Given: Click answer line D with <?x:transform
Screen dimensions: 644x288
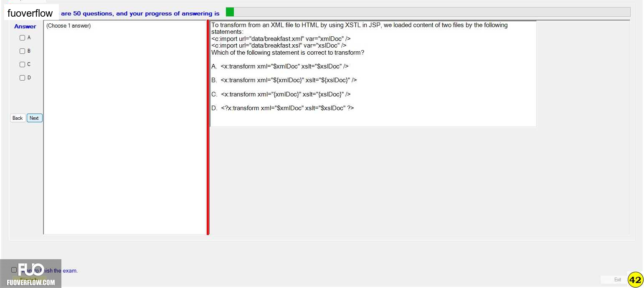Looking at the screenshot, I should click(x=283, y=108).
